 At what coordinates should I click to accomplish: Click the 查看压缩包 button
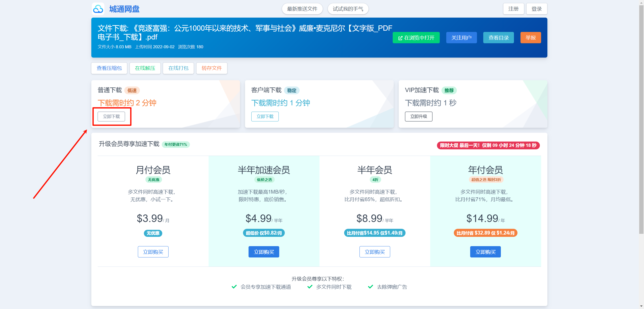coord(109,68)
